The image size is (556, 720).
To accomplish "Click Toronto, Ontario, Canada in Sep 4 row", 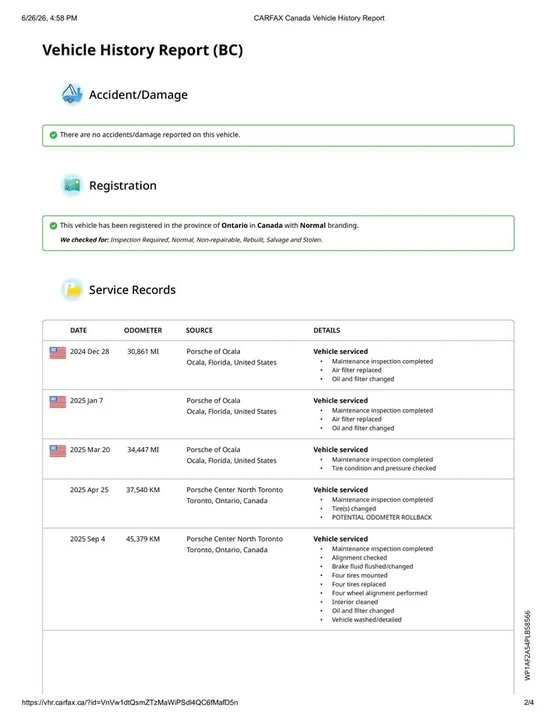I will [227, 550].
